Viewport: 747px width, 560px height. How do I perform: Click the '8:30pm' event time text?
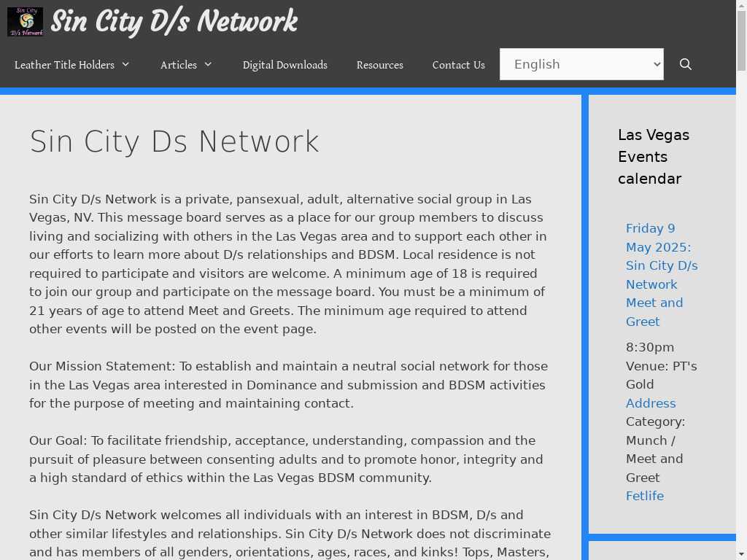point(650,348)
